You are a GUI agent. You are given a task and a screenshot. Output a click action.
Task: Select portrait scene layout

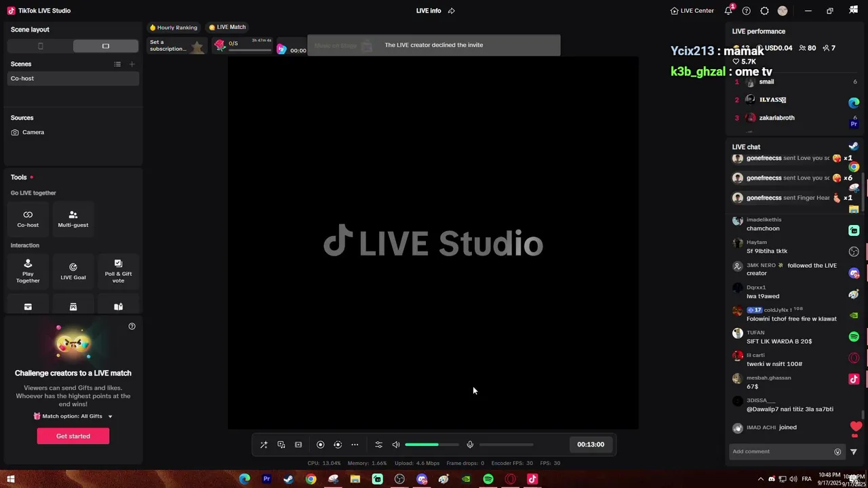40,46
